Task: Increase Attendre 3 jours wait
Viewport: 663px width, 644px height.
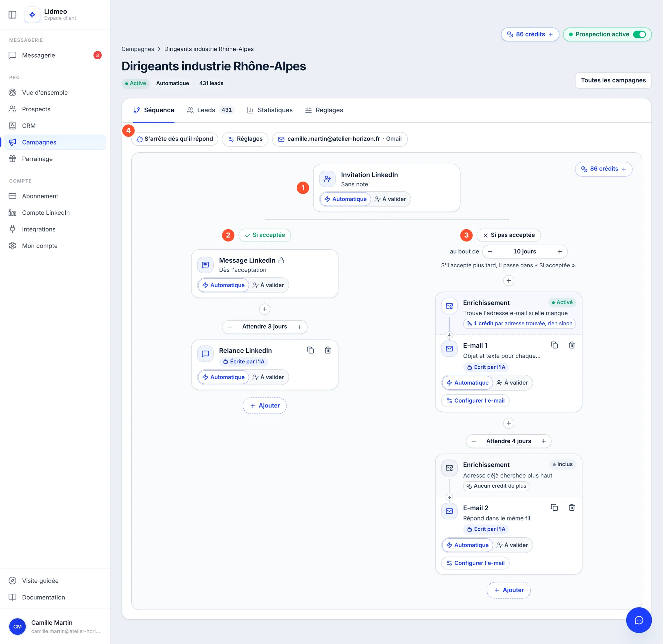Action: click(x=300, y=327)
